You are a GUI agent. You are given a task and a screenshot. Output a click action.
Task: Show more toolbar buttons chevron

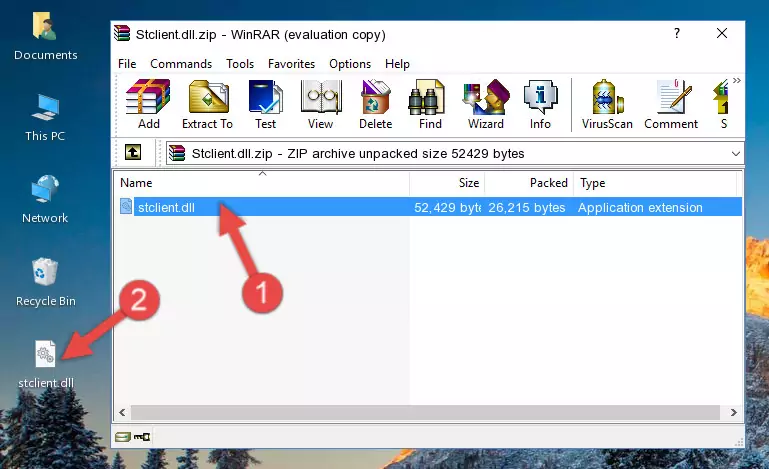[x=736, y=81]
